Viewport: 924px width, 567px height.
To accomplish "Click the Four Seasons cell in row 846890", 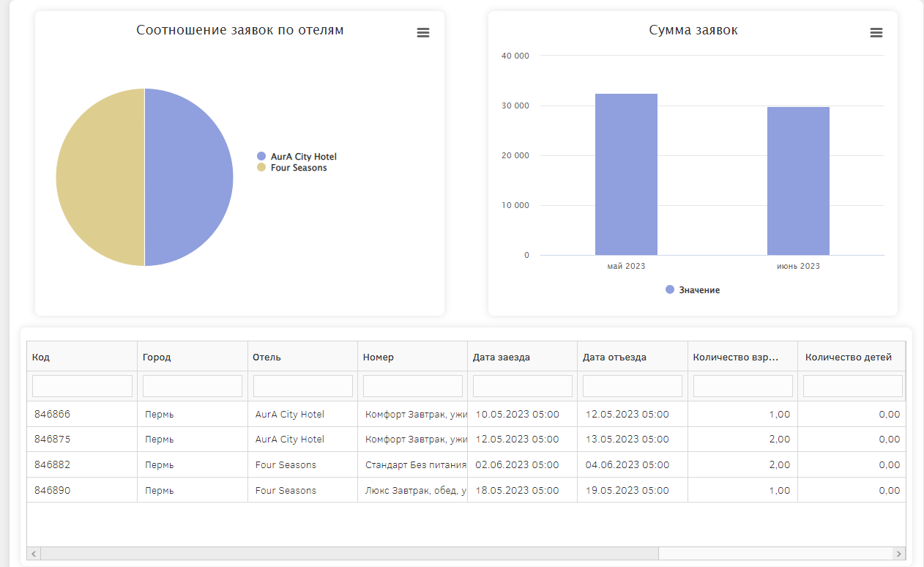I will tap(302, 490).
